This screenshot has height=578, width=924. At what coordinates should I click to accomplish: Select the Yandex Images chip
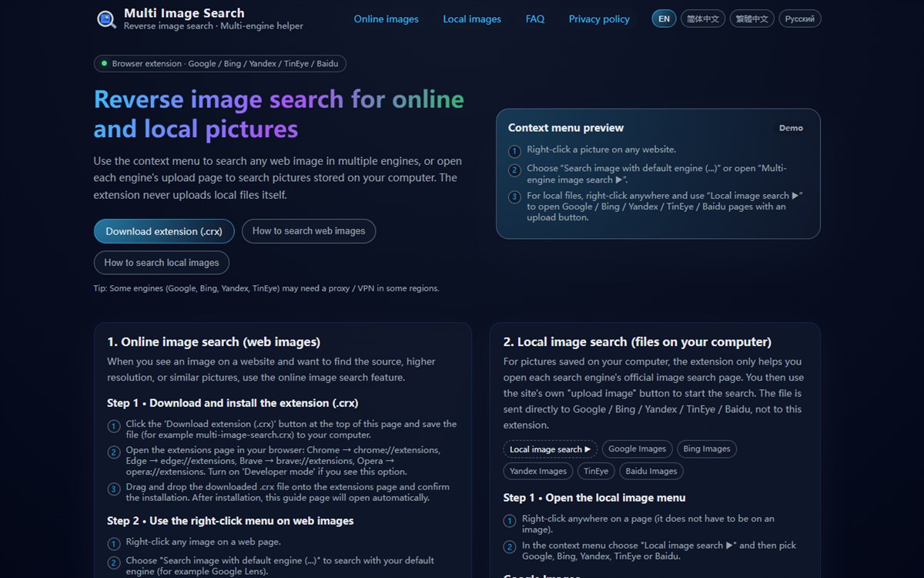[x=538, y=472]
